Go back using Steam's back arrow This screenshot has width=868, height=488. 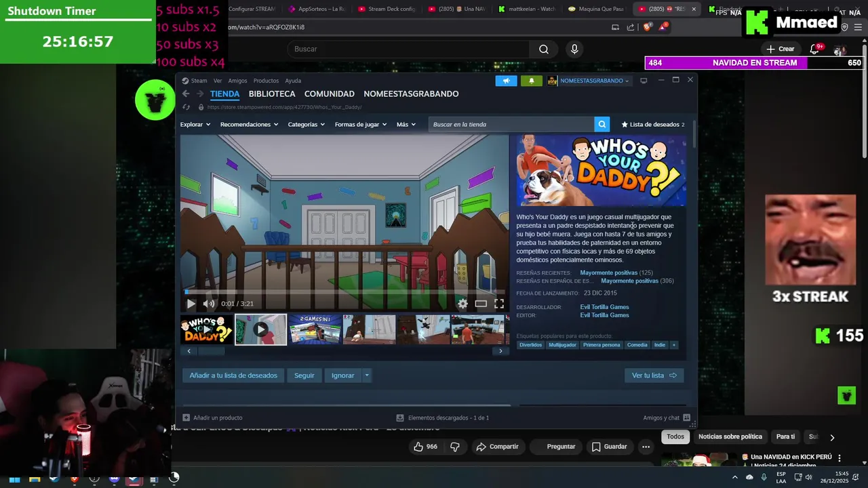186,94
